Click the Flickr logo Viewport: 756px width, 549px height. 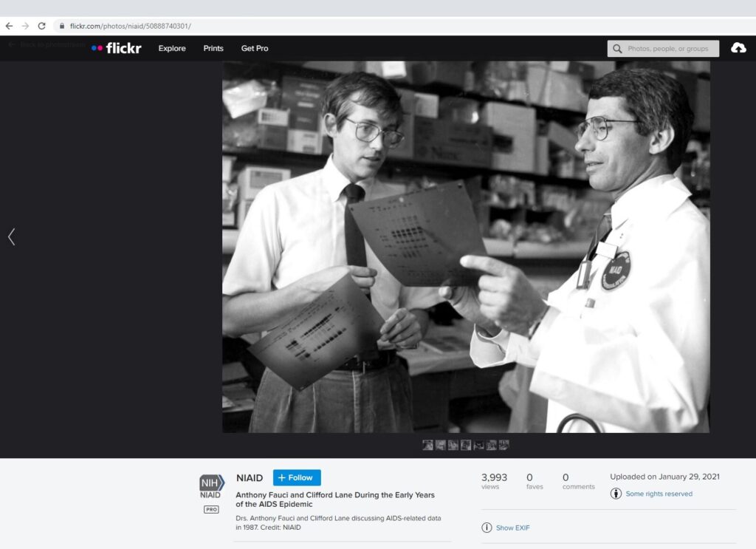pyautogui.click(x=117, y=48)
